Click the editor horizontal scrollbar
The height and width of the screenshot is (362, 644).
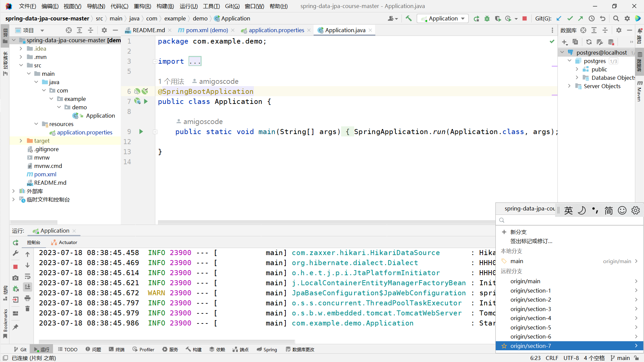click(326, 222)
